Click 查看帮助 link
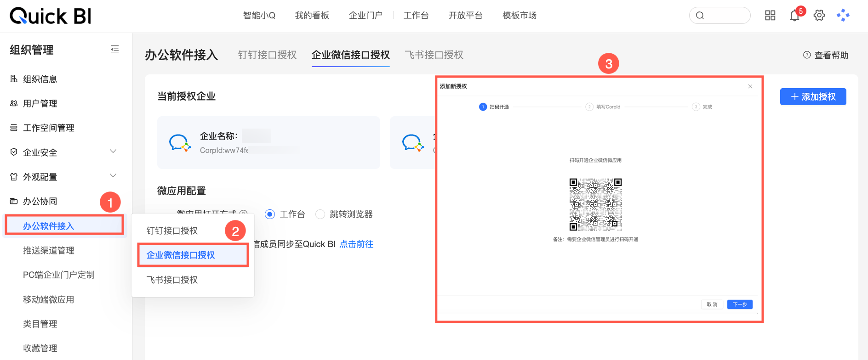Image resolution: width=868 pixels, height=360 pixels. pos(826,55)
